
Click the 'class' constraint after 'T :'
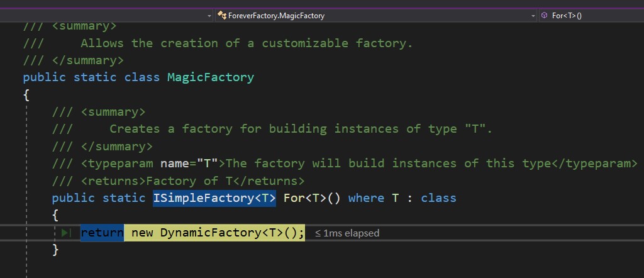click(438, 198)
